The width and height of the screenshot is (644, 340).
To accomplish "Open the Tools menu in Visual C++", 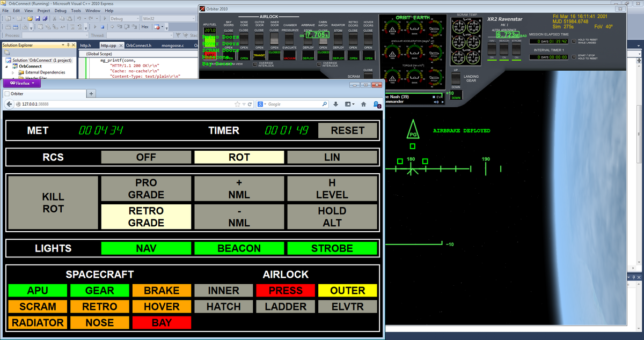I will pyautogui.click(x=76, y=10).
